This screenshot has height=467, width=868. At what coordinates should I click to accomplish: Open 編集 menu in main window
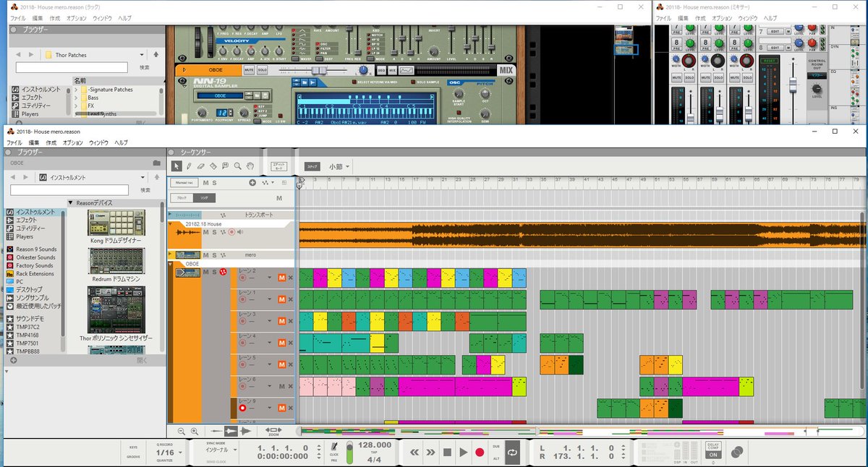point(34,142)
